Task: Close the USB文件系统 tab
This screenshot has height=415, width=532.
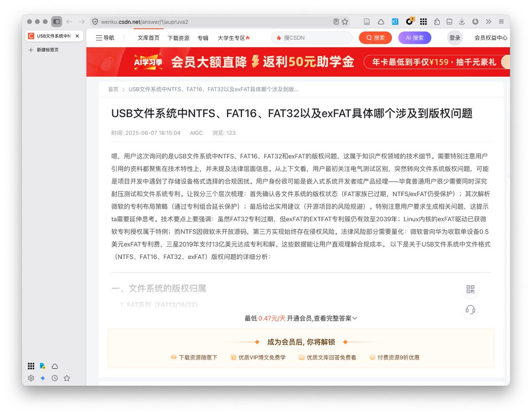Action: click(x=78, y=36)
